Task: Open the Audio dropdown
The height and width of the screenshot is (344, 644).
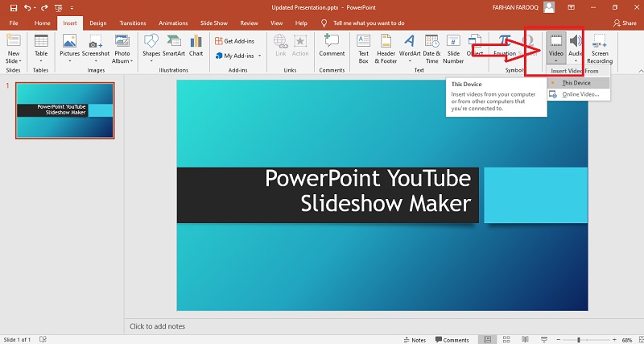Action: 576,48
